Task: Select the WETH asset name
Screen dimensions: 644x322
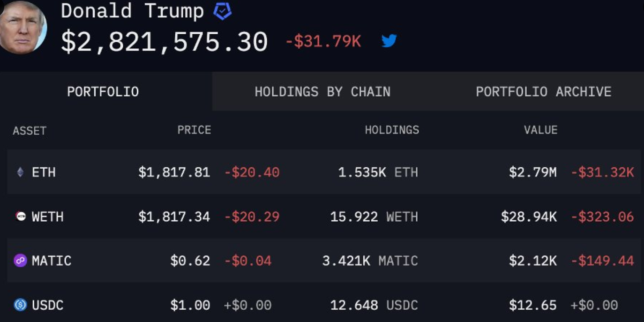Action: click(x=47, y=217)
